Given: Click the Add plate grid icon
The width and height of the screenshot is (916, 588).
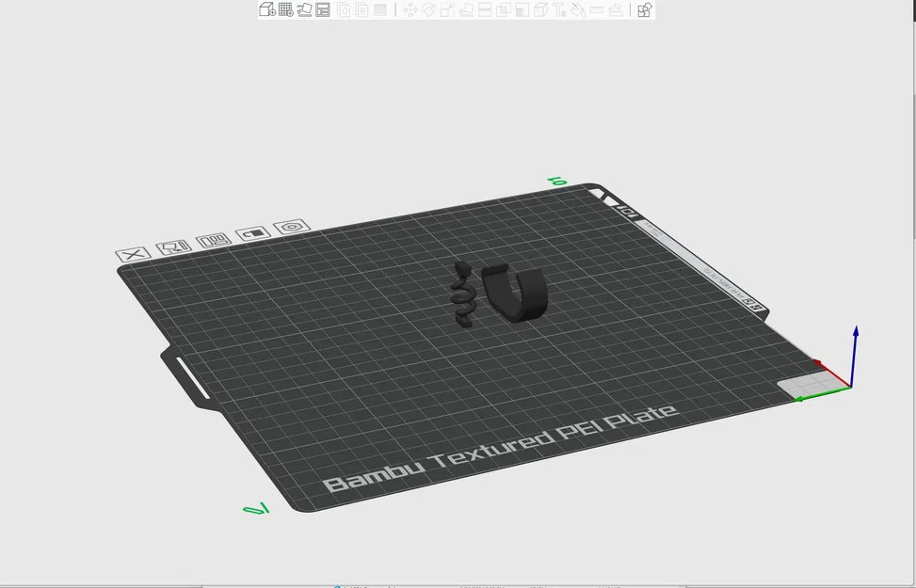Looking at the screenshot, I should (x=285, y=9).
